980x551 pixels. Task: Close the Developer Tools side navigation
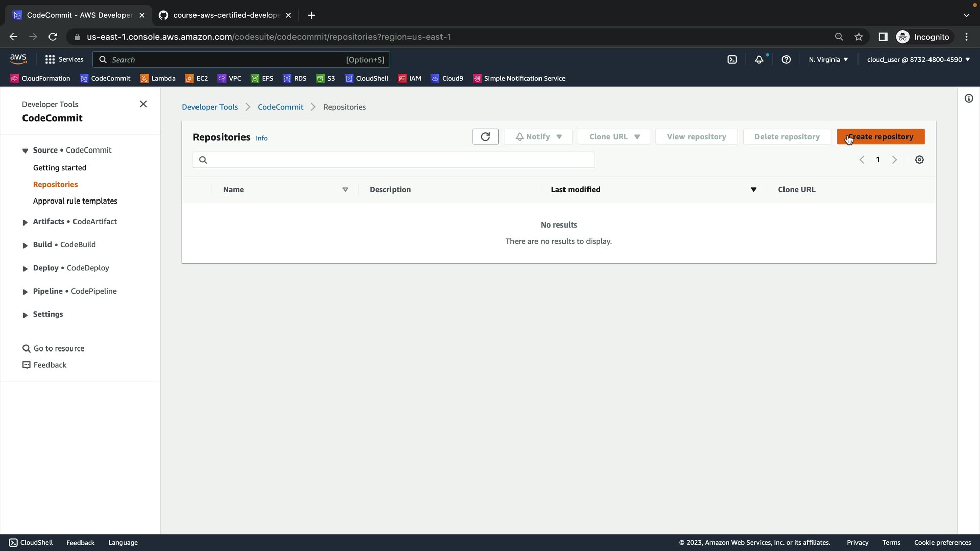pos(143,104)
